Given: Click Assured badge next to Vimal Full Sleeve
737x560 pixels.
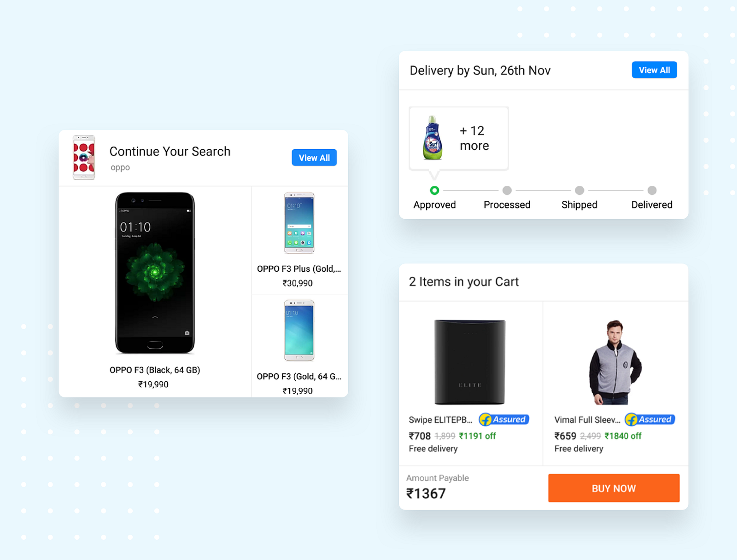Looking at the screenshot, I should [x=649, y=420].
